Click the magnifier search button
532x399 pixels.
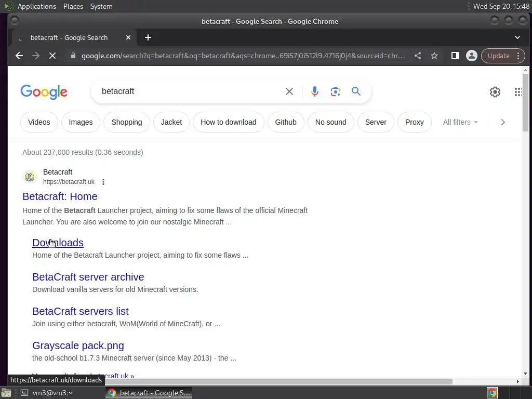[x=356, y=91]
